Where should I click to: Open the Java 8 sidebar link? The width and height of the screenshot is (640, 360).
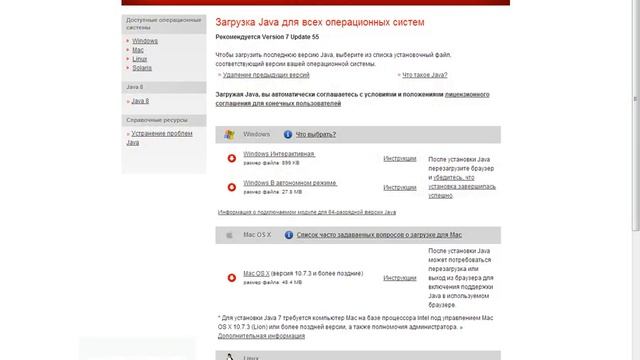(140, 101)
